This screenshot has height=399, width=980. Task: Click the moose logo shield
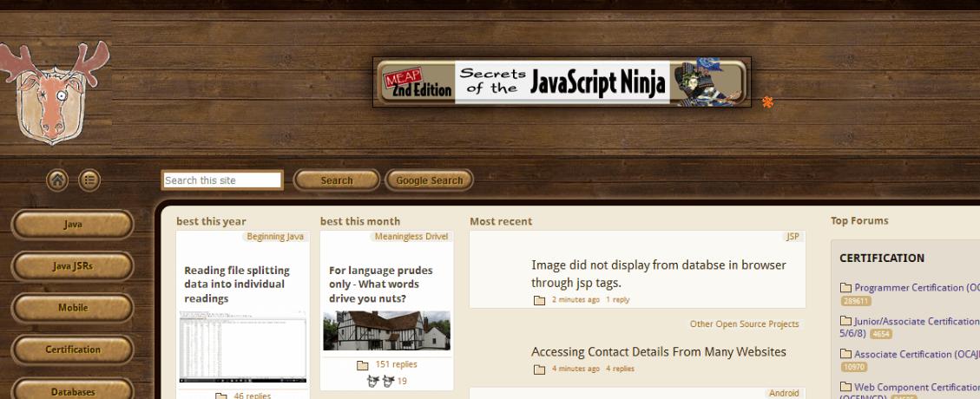point(55,93)
